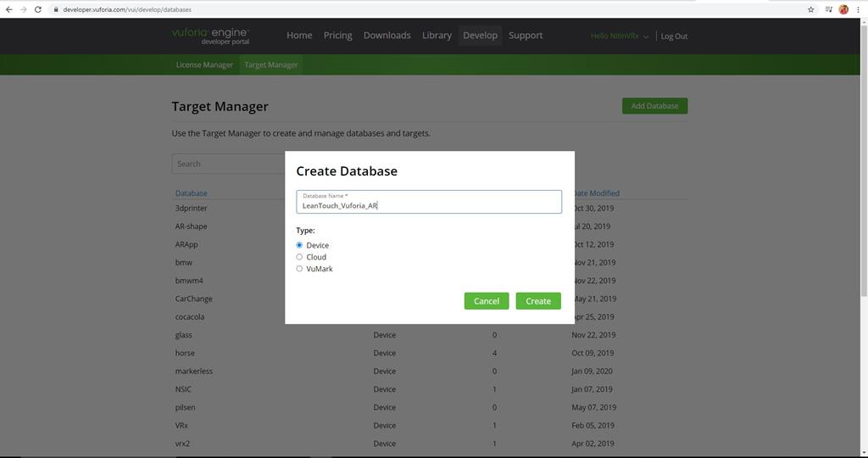Open the Chrome profile avatar
Screen dimensions: 868x458
pyautogui.click(x=843, y=9)
